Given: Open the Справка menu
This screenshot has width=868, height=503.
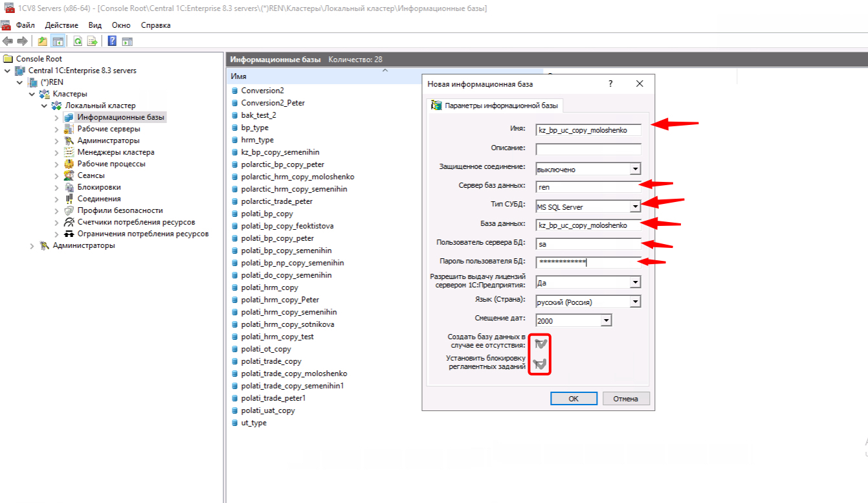Looking at the screenshot, I should pos(155,25).
